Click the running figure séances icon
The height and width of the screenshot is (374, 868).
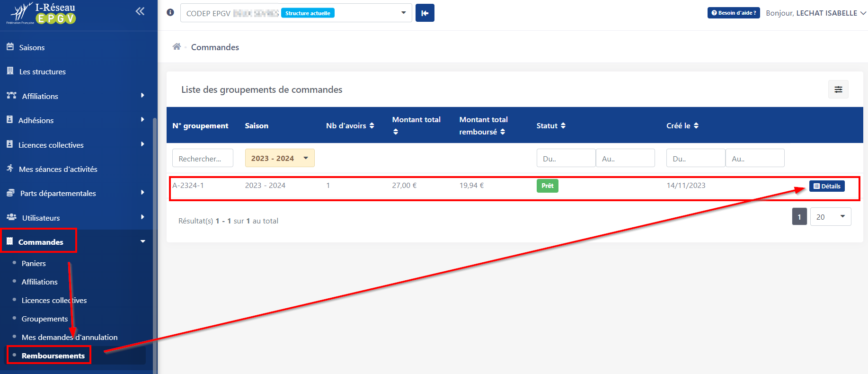click(10, 169)
